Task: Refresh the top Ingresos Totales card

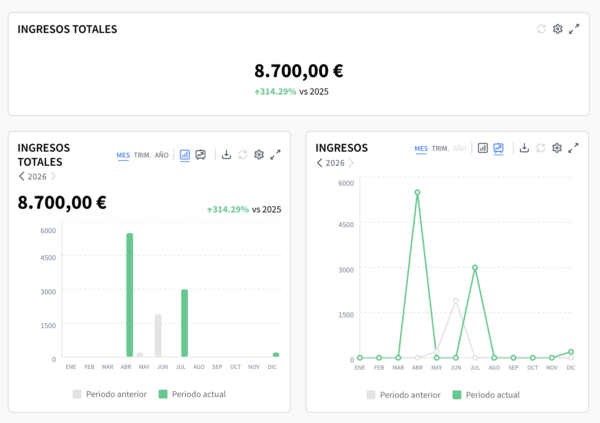Action: pos(541,29)
